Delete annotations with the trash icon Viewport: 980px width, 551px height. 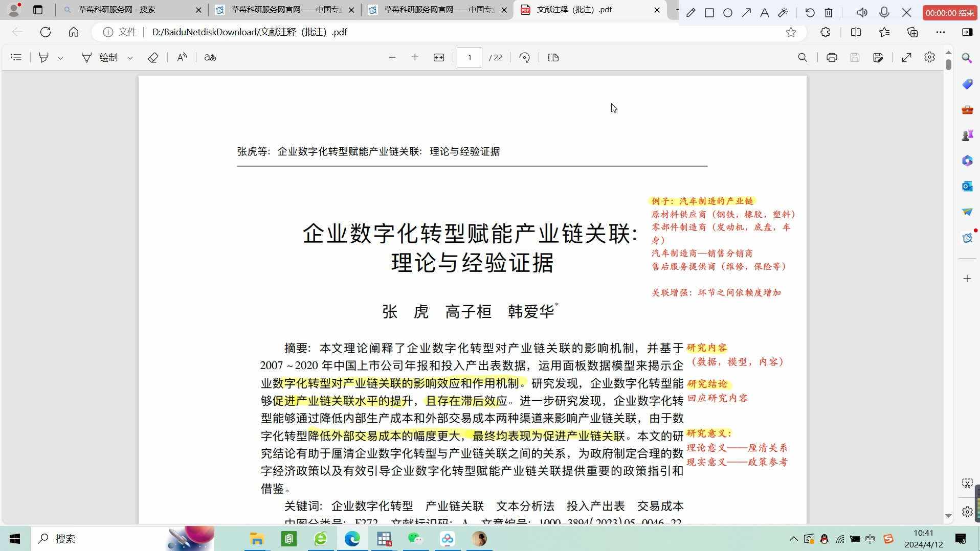(829, 12)
